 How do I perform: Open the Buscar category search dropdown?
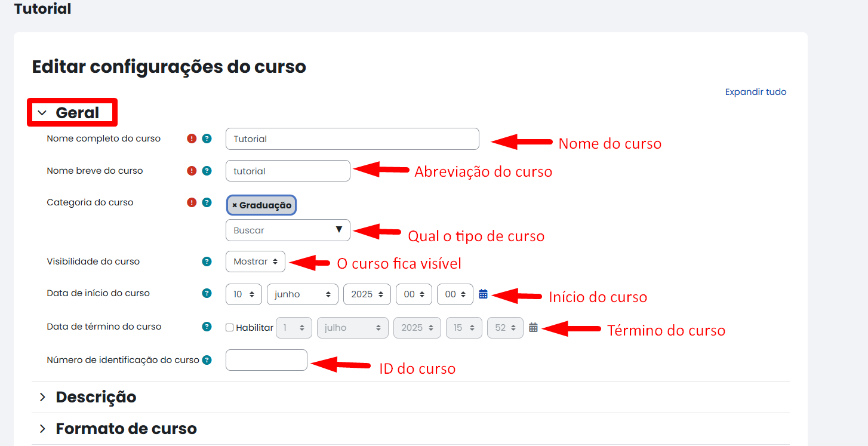pyautogui.click(x=288, y=230)
